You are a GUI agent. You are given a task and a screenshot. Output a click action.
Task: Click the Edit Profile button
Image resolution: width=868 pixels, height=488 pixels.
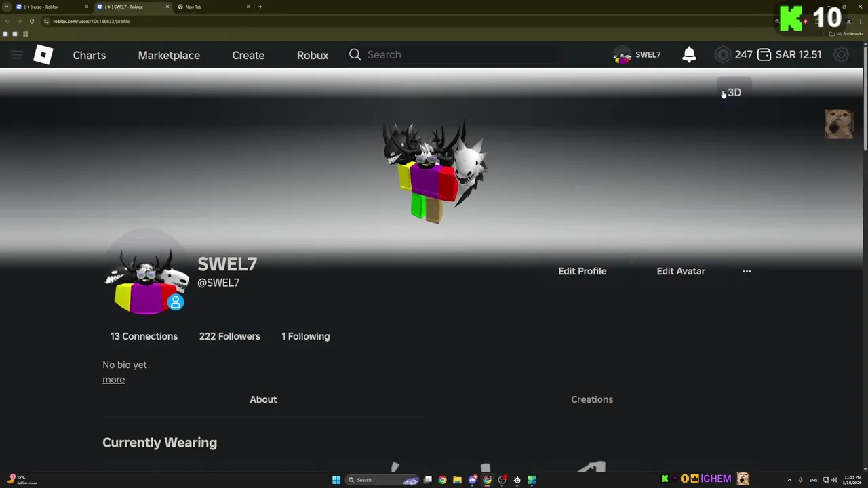[583, 271]
